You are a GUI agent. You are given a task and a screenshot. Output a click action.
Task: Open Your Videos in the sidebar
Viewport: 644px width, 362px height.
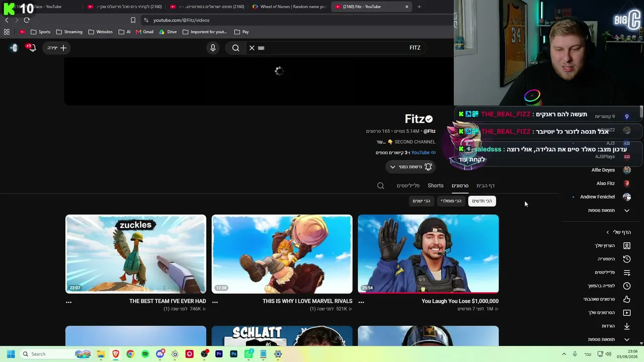[x=609, y=313]
